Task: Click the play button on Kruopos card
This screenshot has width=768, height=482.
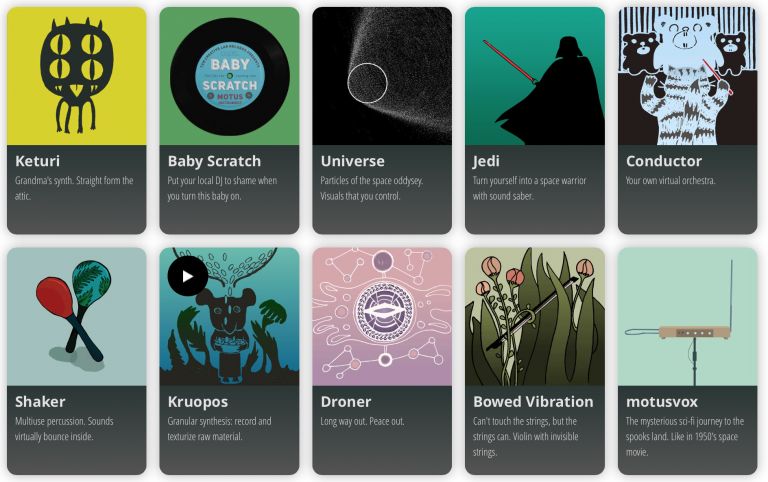Action: pyautogui.click(x=188, y=276)
